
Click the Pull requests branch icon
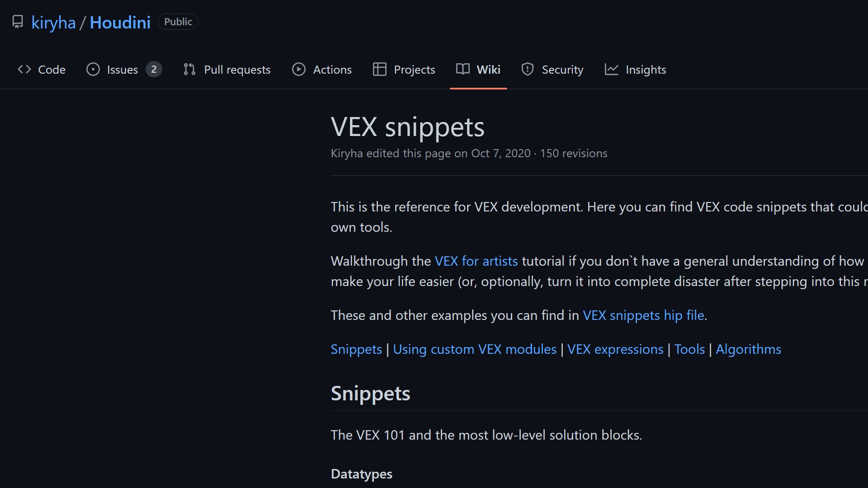tap(189, 70)
